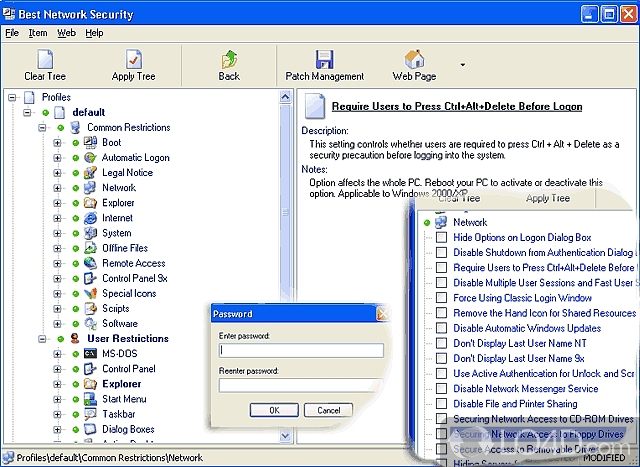Click the Reenter password field
The width and height of the screenshot is (640, 467).
point(301,385)
